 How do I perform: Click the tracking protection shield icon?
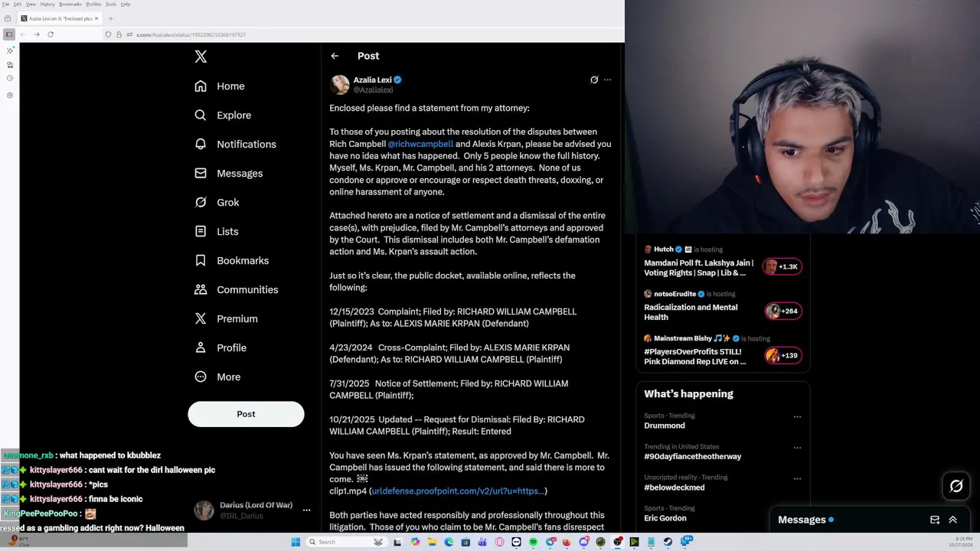tap(108, 34)
